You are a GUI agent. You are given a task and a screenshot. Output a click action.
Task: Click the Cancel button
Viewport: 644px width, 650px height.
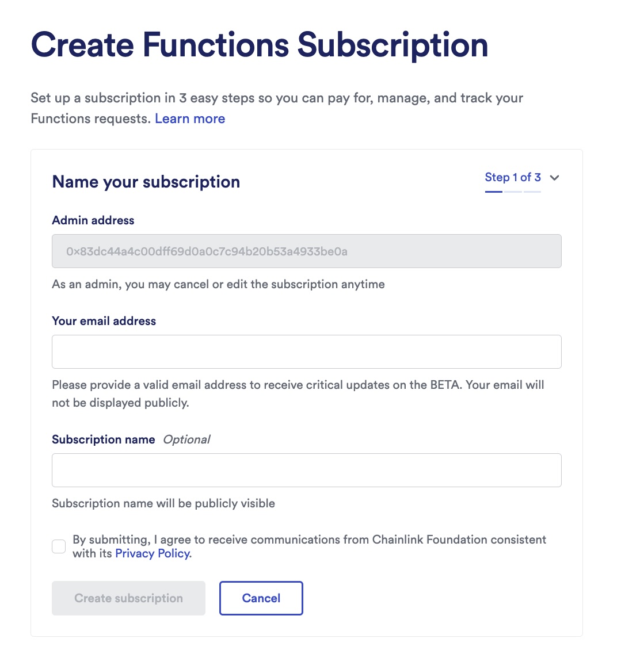(261, 598)
